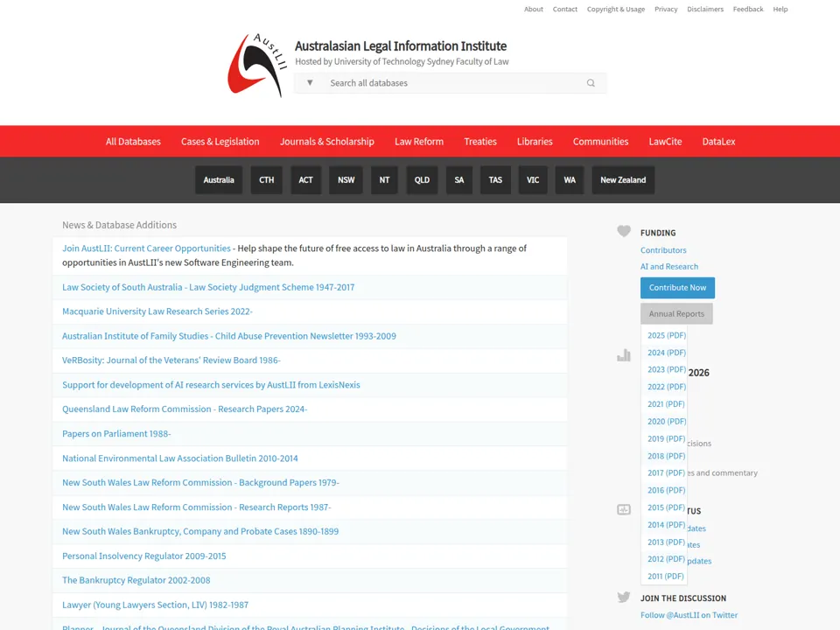Open the search options dropdown triangle
Viewport: 840px width, 630px height.
pyautogui.click(x=310, y=83)
